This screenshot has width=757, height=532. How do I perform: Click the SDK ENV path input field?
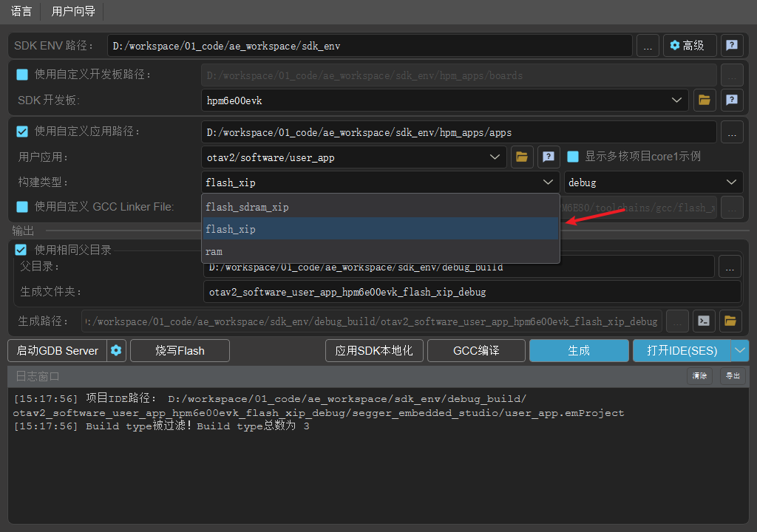tap(370, 46)
